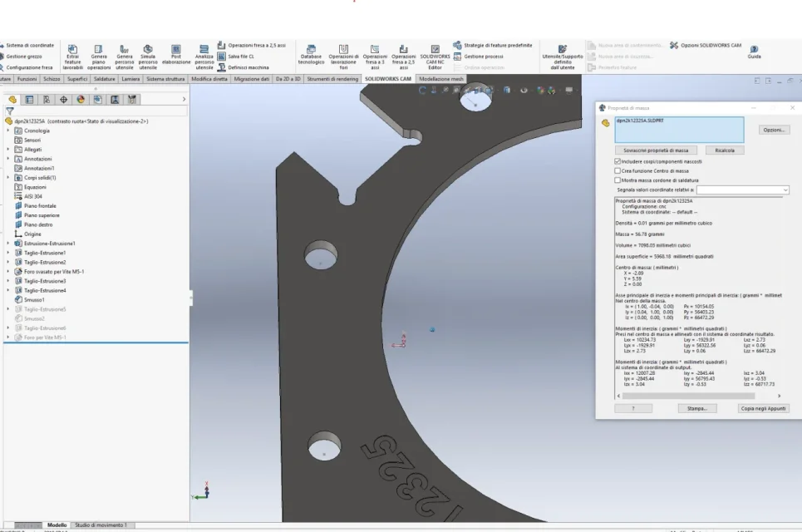This screenshot has width=802, height=532.
Task: Click the Post elaborazione icon
Action: (x=176, y=50)
